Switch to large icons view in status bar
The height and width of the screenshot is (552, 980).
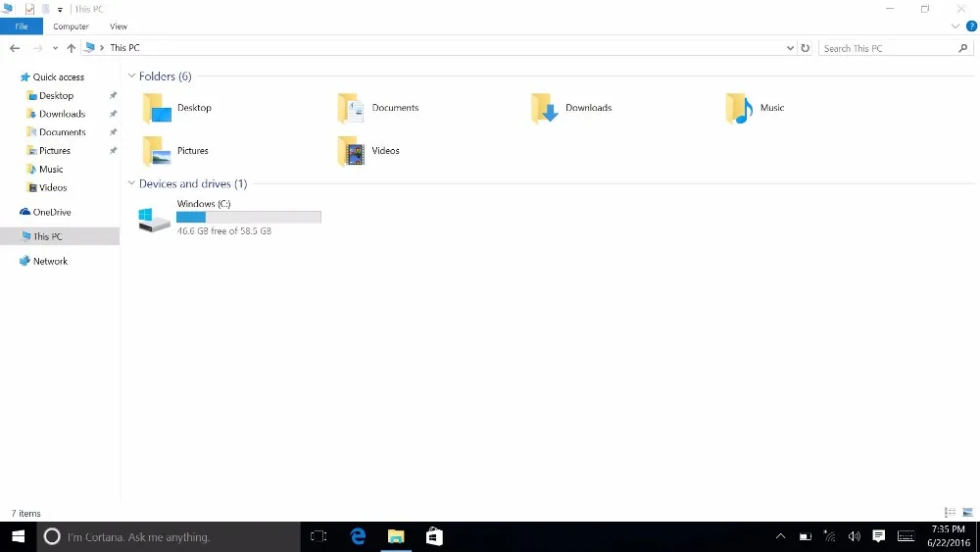coord(967,512)
